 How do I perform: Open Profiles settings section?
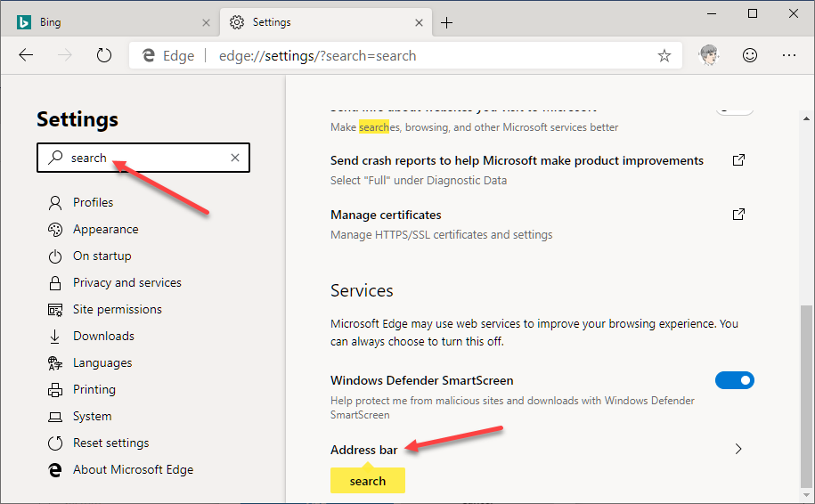[x=93, y=202]
